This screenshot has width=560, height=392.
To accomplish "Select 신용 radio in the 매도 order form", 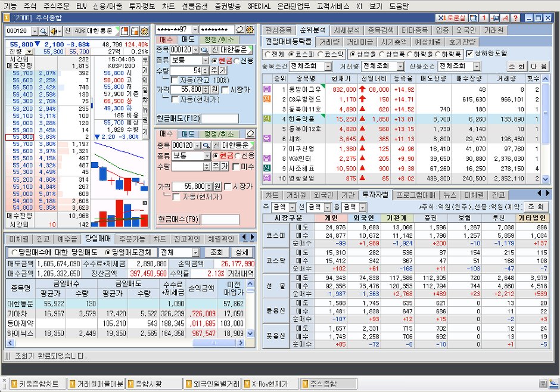I will (x=237, y=61).
